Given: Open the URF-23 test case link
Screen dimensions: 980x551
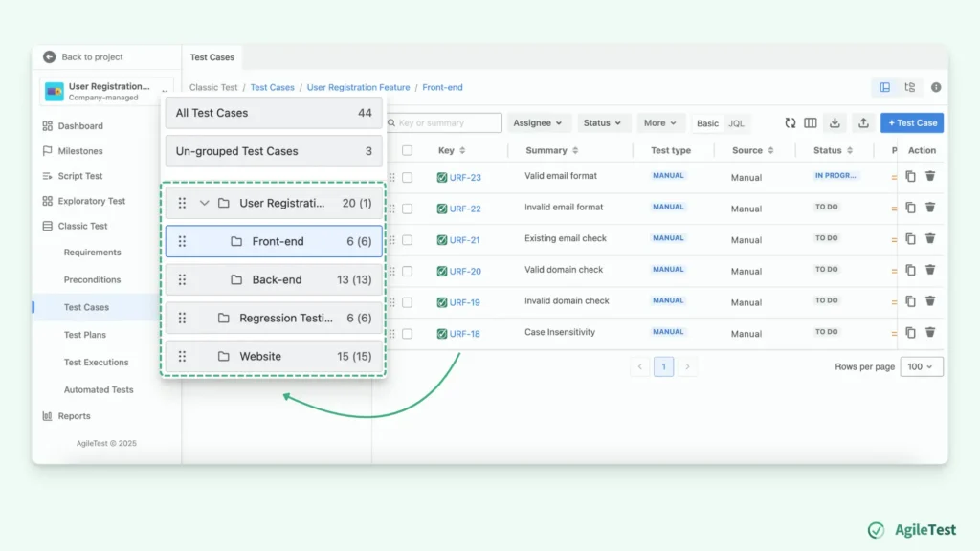Looking at the screenshot, I should tap(465, 177).
